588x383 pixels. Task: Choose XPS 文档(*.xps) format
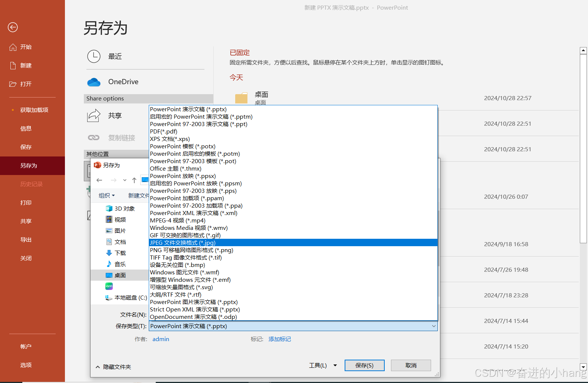pos(293,139)
